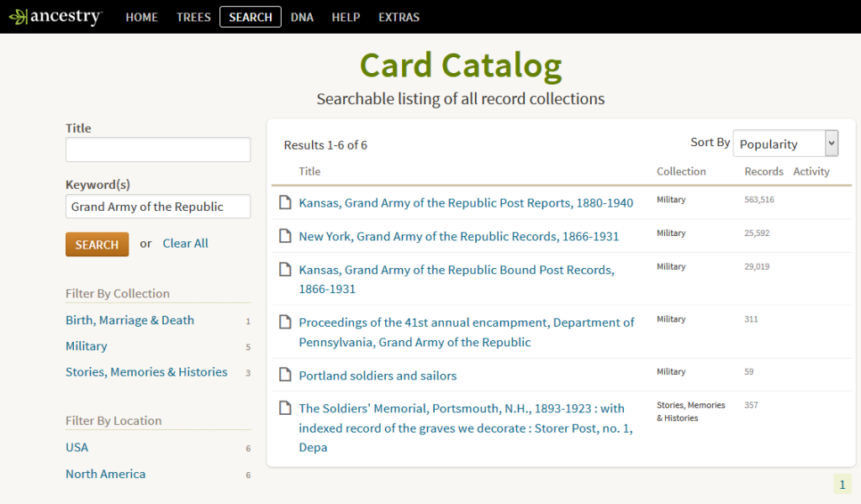This screenshot has width=861, height=504.
Task: Click the record count 29,019
Action: coord(758,266)
